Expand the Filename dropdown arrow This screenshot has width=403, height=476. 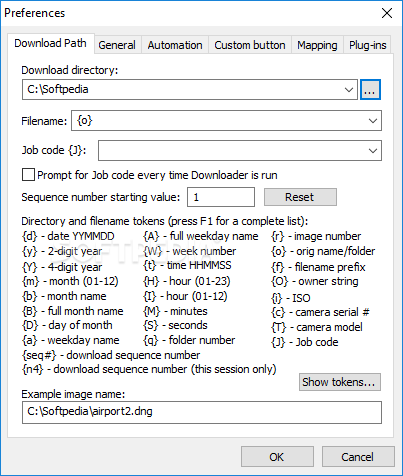[373, 121]
